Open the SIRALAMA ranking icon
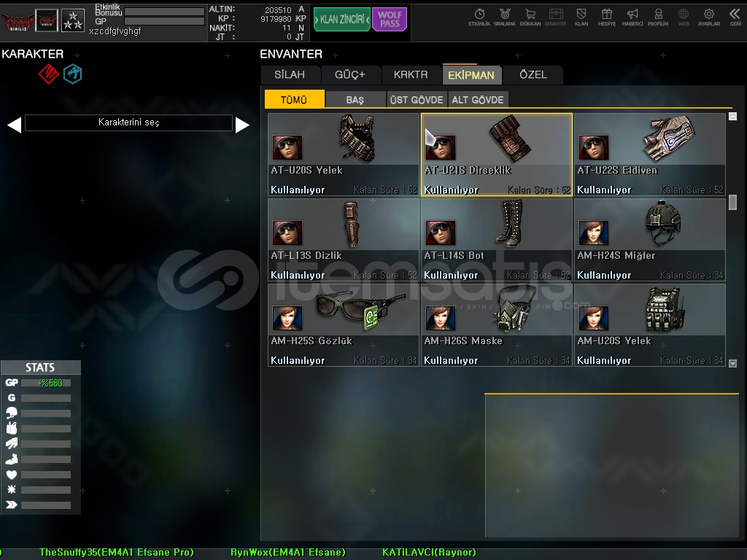This screenshot has height=560, width=747. pyautogui.click(x=505, y=17)
